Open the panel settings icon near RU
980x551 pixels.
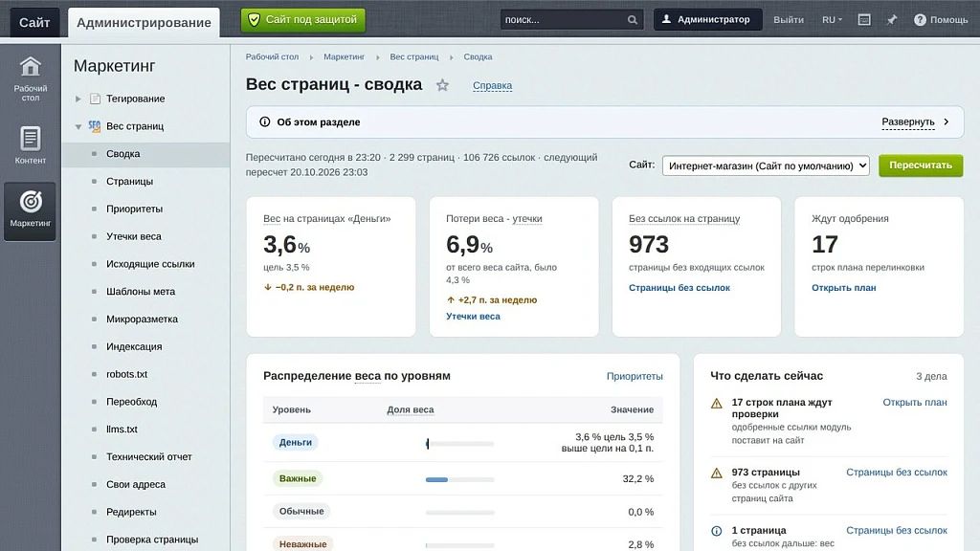pyautogui.click(x=864, y=20)
